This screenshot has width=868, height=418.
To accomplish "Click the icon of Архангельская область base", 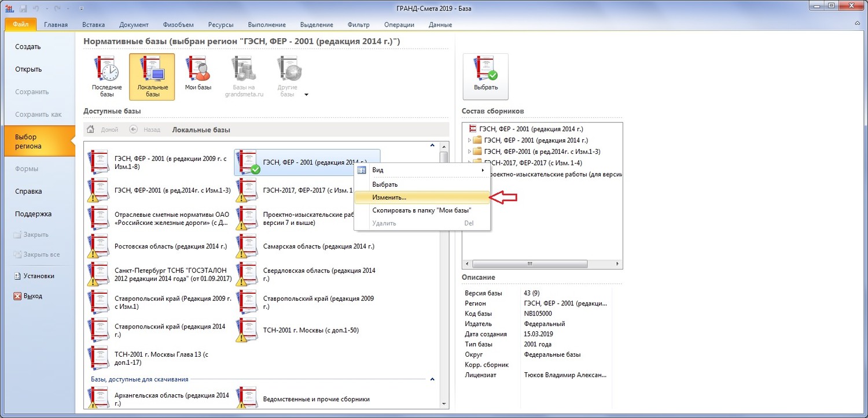I will [x=98, y=398].
